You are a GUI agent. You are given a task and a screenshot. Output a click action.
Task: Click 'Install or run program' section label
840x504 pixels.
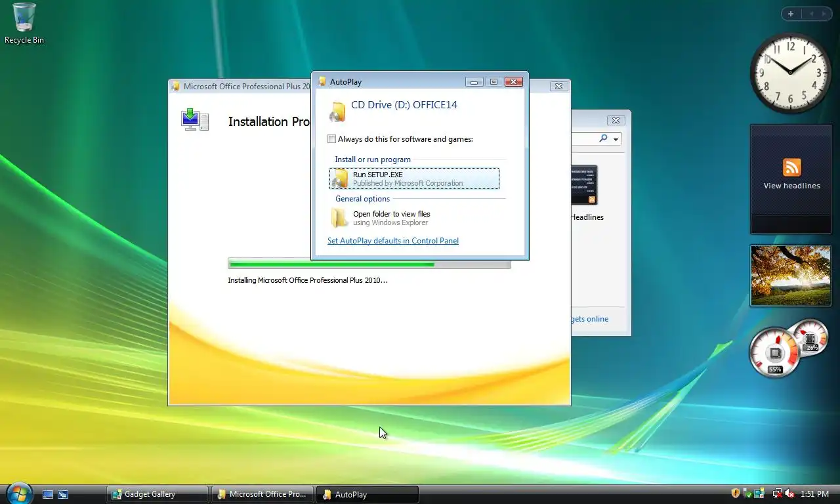[x=373, y=159]
